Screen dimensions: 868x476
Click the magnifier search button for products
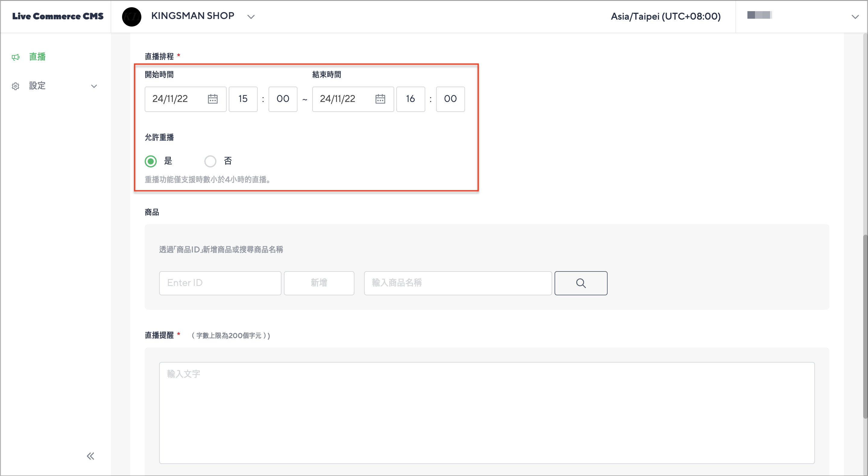tap(581, 283)
